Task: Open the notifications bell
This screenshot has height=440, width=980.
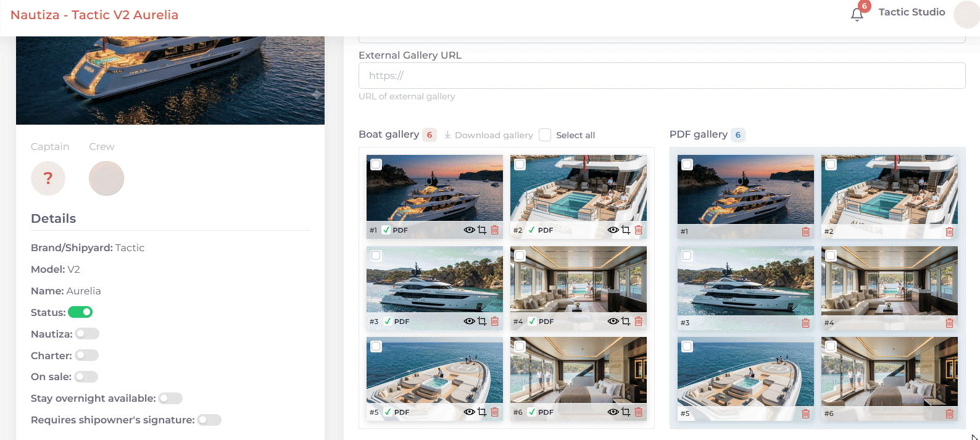Action: (857, 14)
